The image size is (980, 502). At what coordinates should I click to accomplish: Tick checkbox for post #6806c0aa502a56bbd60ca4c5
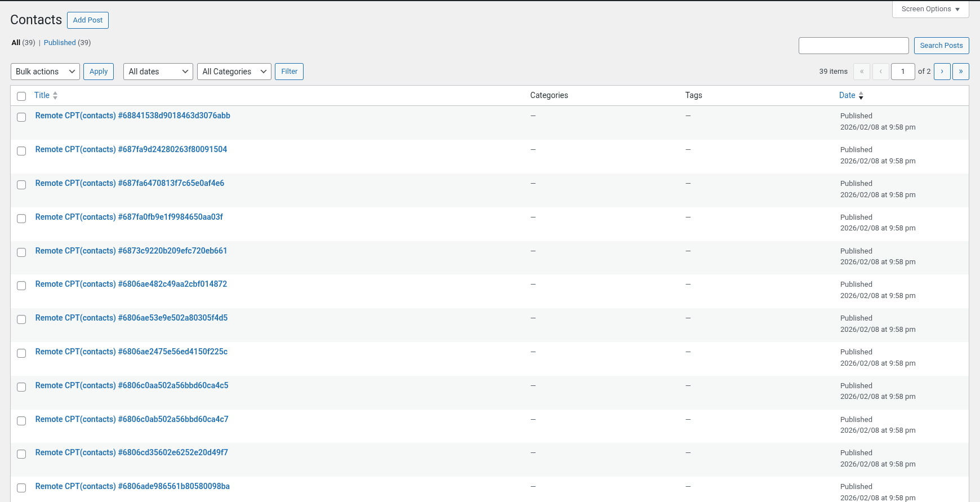point(21,387)
